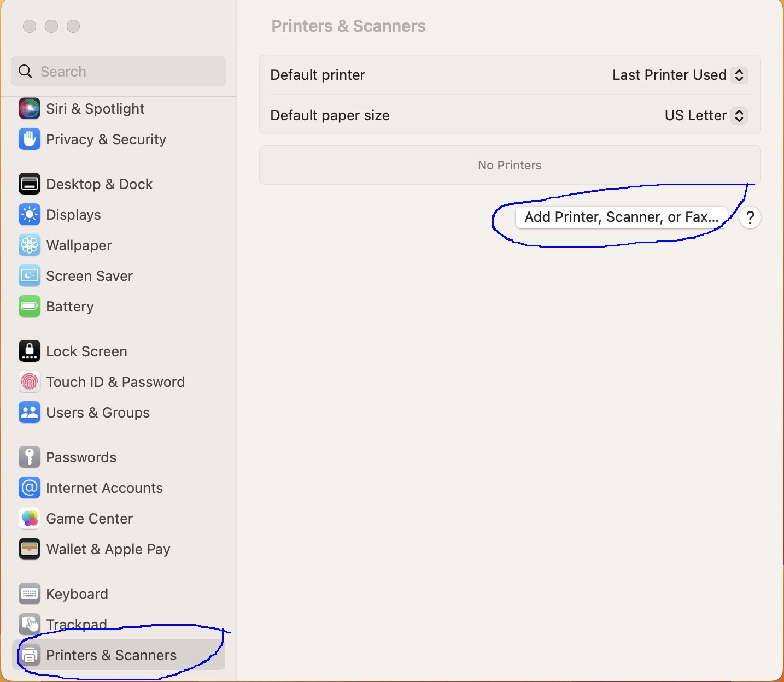Open the Battery icon in sidebar
This screenshot has width=784, height=682.
29,307
